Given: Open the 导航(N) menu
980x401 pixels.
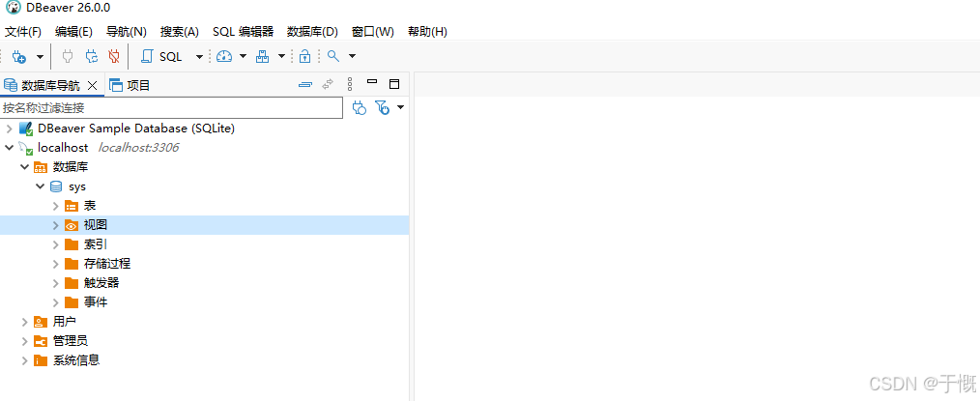Looking at the screenshot, I should coord(127,32).
